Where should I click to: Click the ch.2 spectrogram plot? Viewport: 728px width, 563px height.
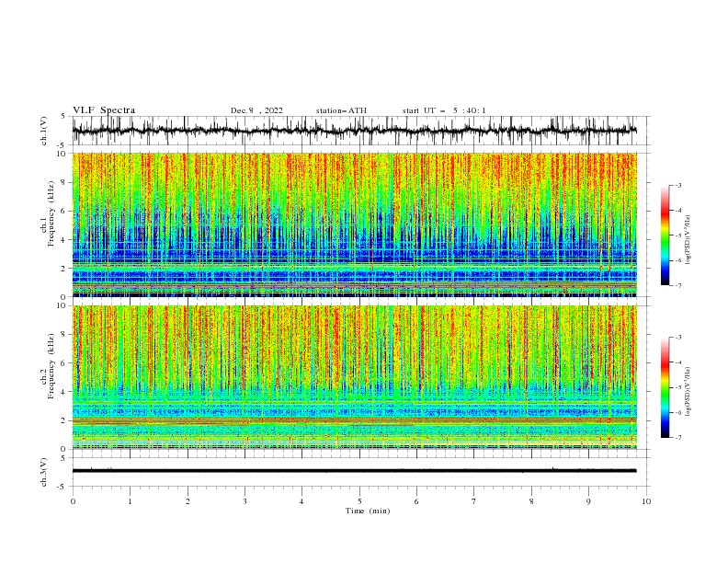[x=354, y=377]
